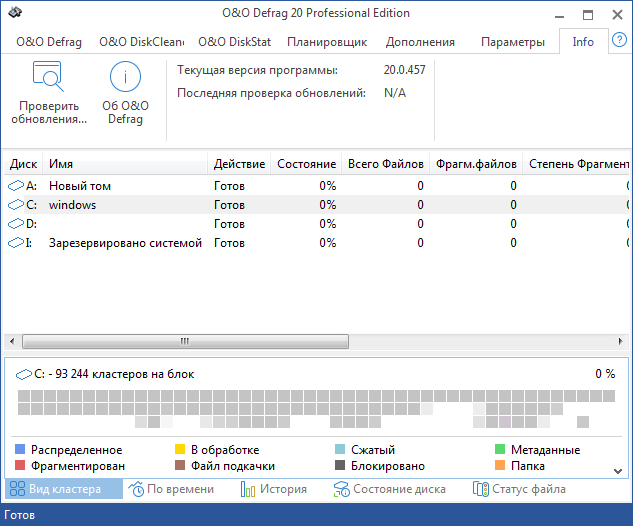Select the Новый том drive name
This screenshot has width=633, height=526.
tap(80, 186)
